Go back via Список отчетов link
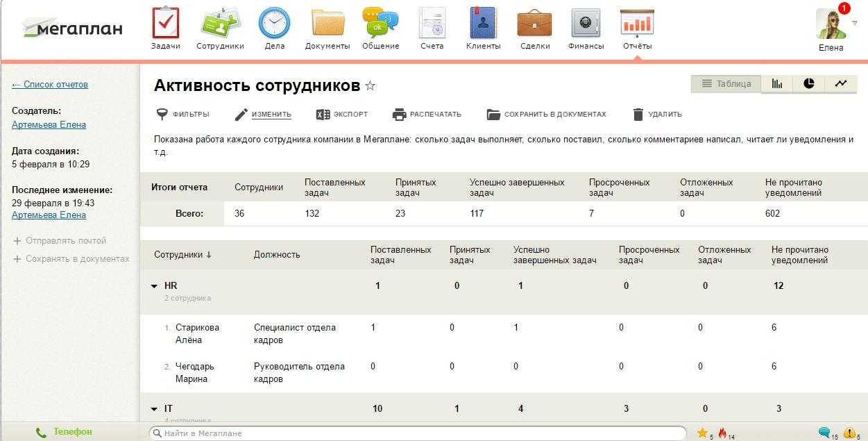 click(x=50, y=85)
